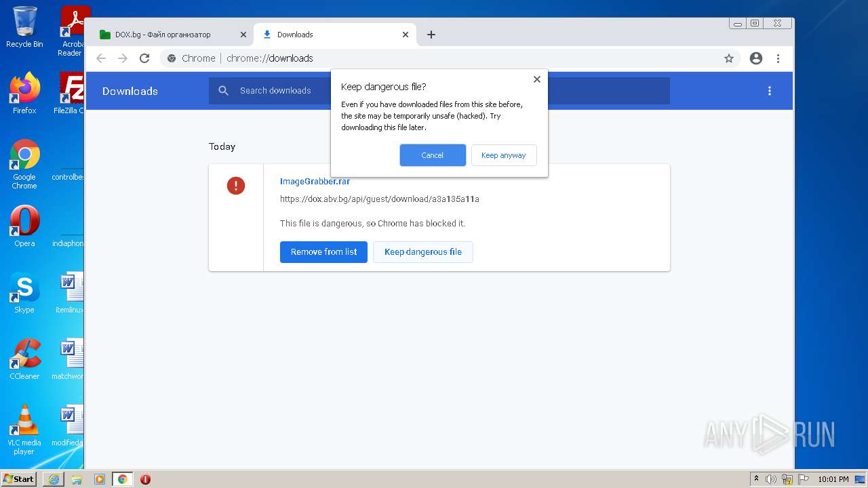The height and width of the screenshot is (488, 868).
Task: Open Skype desktop shortcut
Action: (24, 293)
